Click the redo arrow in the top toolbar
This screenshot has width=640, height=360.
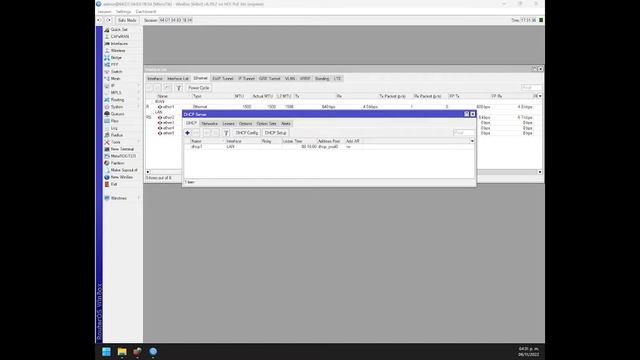[109, 20]
